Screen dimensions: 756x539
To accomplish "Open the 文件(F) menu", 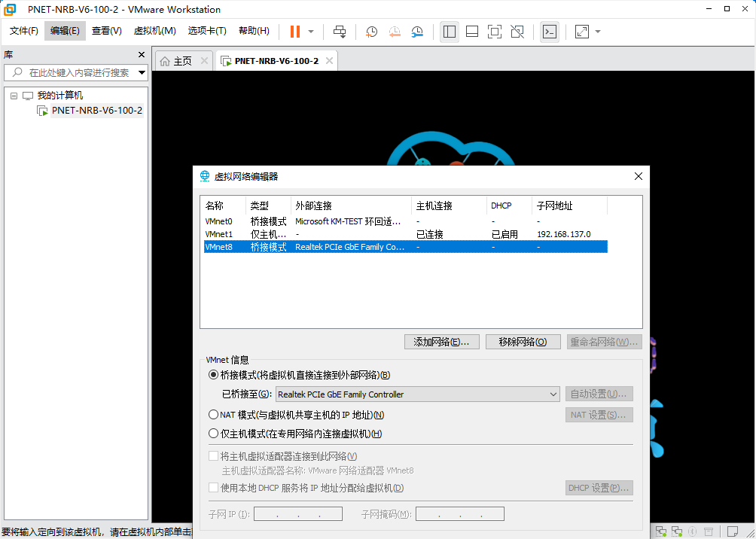I will (x=24, y=32).
